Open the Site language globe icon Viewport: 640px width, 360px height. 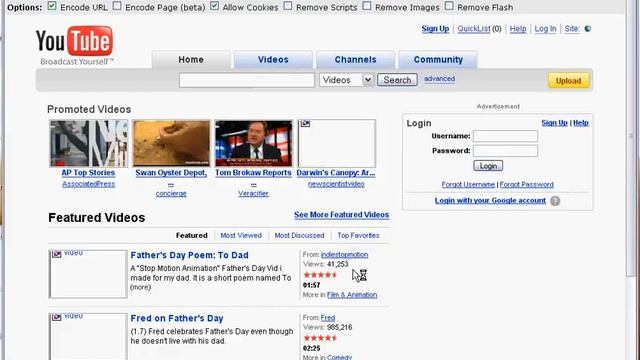[x=588, y=29]
